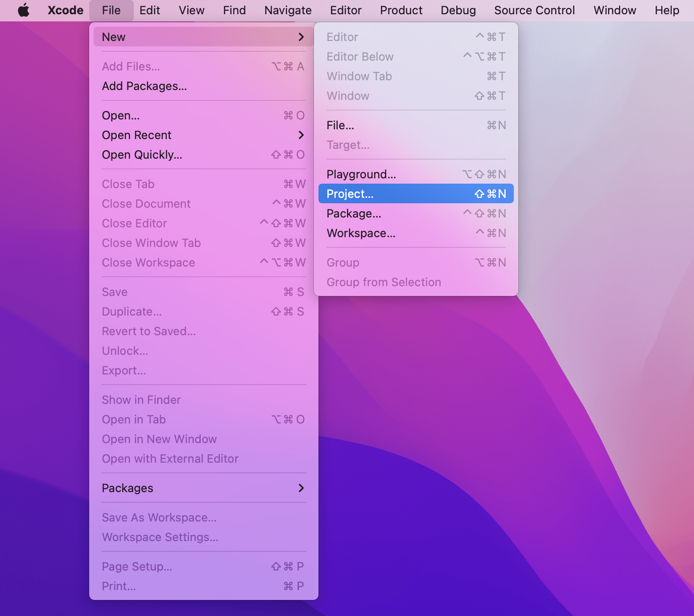Open the Navigate menu
The height and width of the screenshot is (616, 694).
288,10
